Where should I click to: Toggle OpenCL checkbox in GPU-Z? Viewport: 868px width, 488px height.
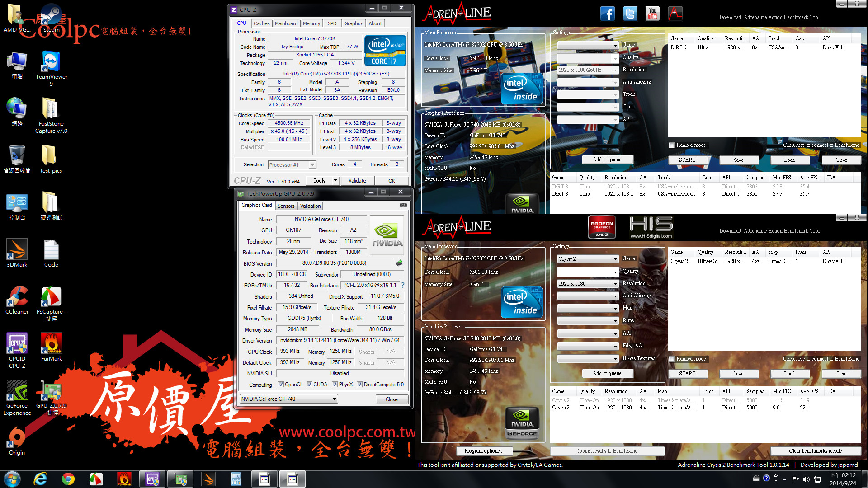281,385
